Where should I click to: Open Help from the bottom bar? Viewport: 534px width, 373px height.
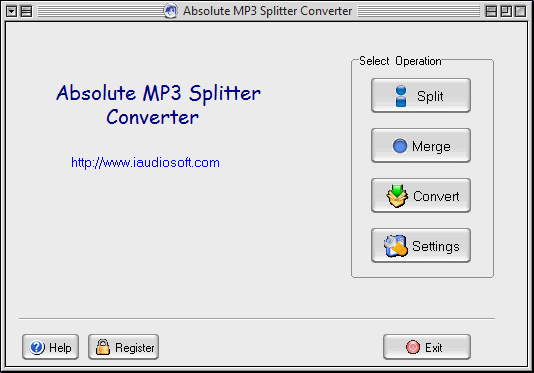tap(50, 347)
